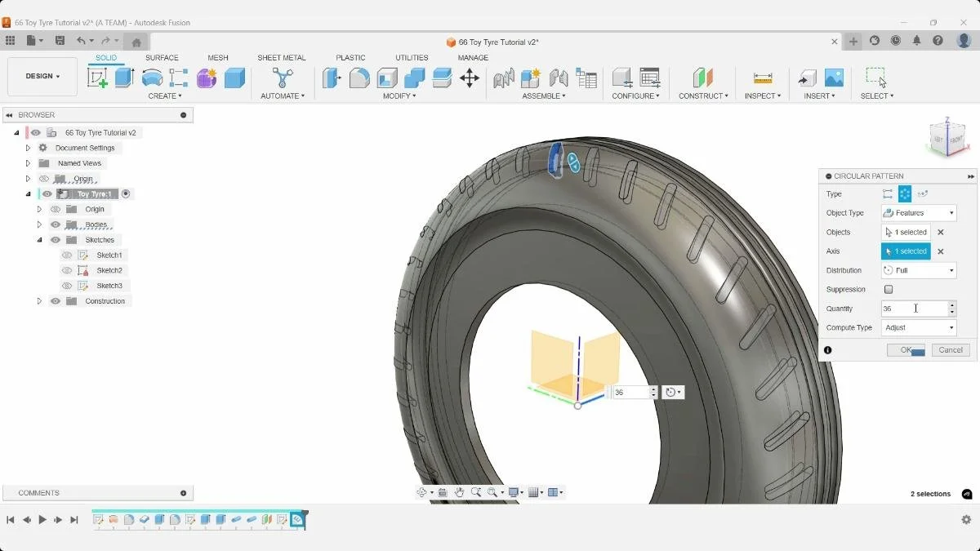The width and height of the screenshot is (980, 551).
Task: Toggle visibility of Sketches folder
Action: tap(56, 240)
